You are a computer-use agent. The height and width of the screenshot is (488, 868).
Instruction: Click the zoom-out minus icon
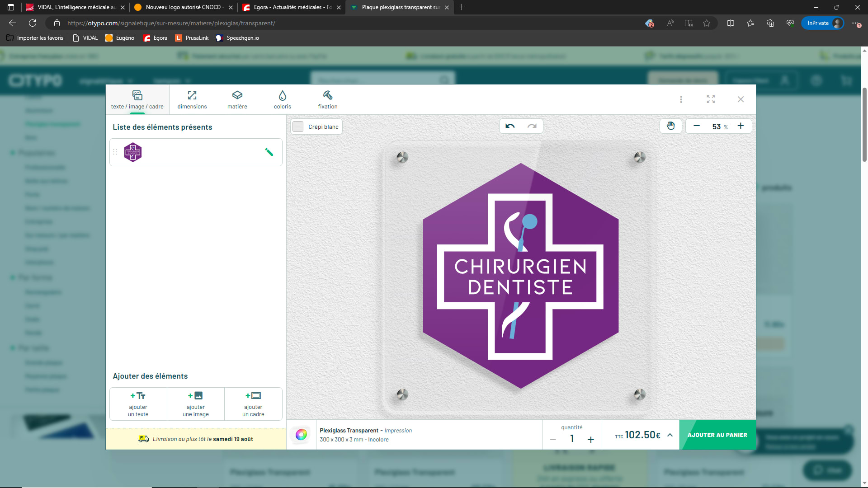coord(697,126)
